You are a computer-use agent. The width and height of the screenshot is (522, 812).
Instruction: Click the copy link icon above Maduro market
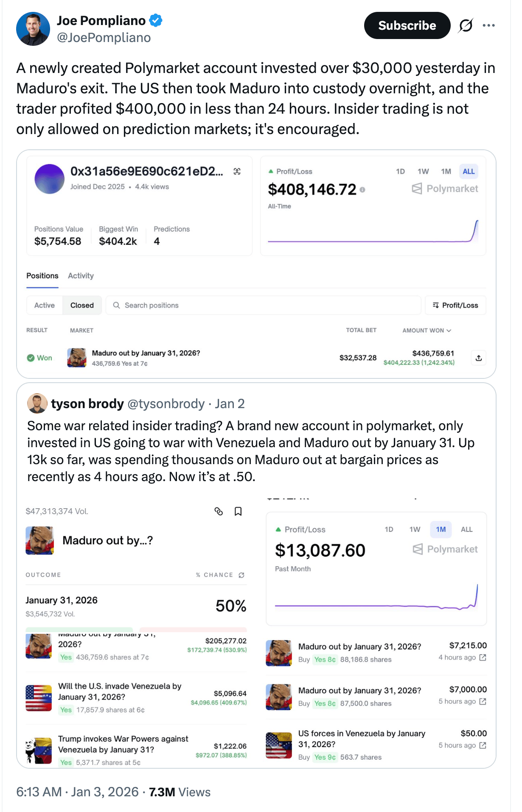(219, 511)
